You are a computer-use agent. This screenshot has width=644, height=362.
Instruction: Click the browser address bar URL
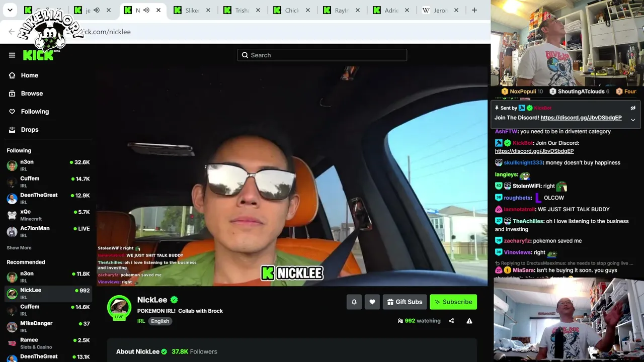(x=107, y=32)
